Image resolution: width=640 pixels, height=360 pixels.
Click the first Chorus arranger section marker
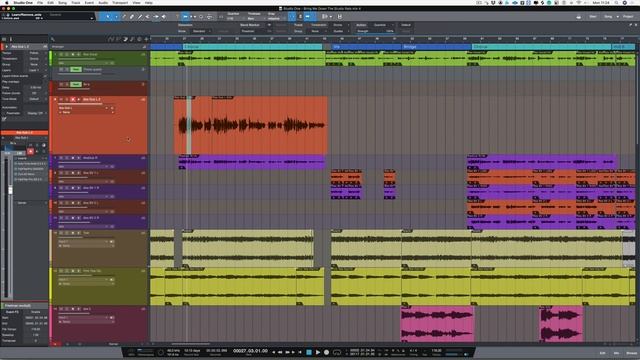252,47
